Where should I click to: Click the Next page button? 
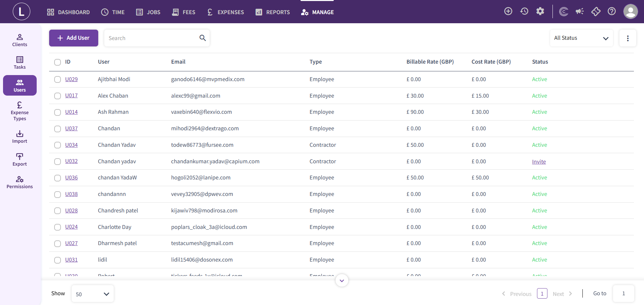tap(563, 294)
